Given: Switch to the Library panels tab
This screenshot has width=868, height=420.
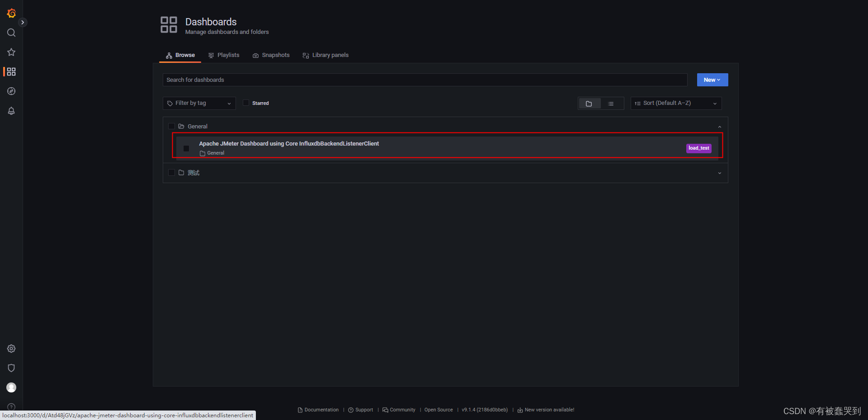Looking at the screenshot, I should coord(325,55).
